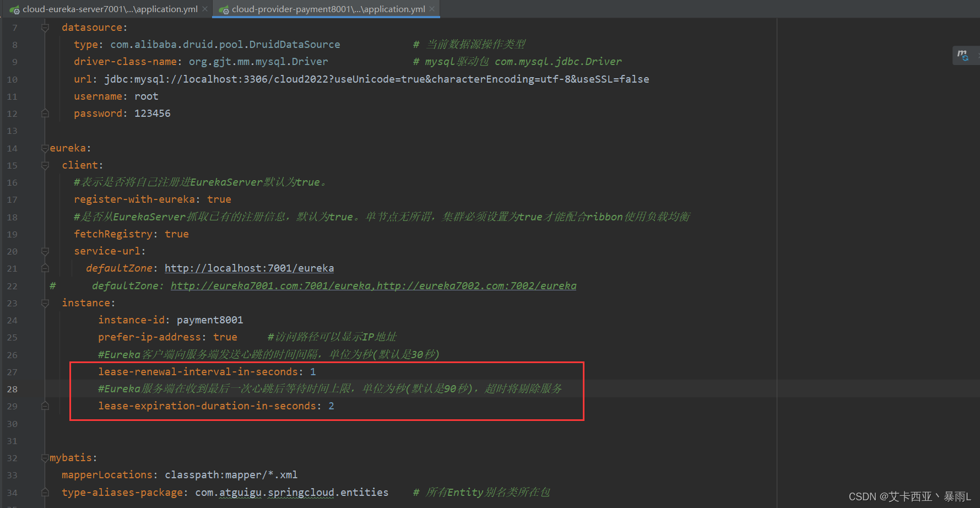Click fold end marker at lease-expiration line
This screenshot has width=980, height=508.
pyautogui.click(x=45, y=406)
